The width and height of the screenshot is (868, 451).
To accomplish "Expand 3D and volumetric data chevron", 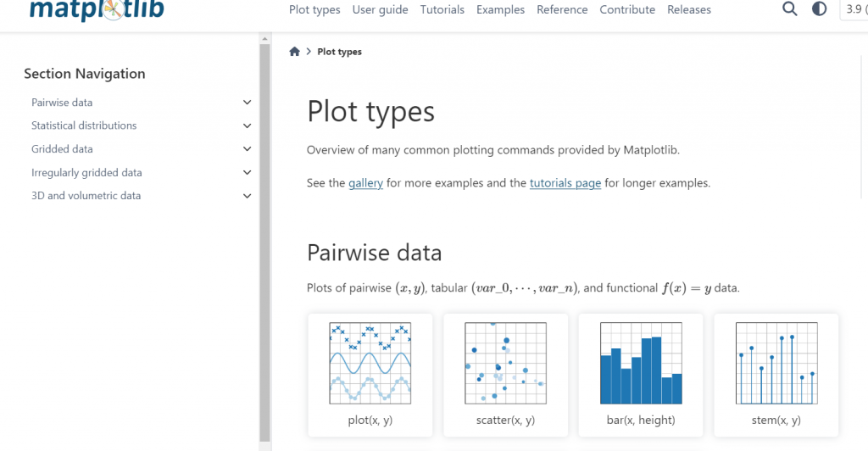I will pos(247,196).
